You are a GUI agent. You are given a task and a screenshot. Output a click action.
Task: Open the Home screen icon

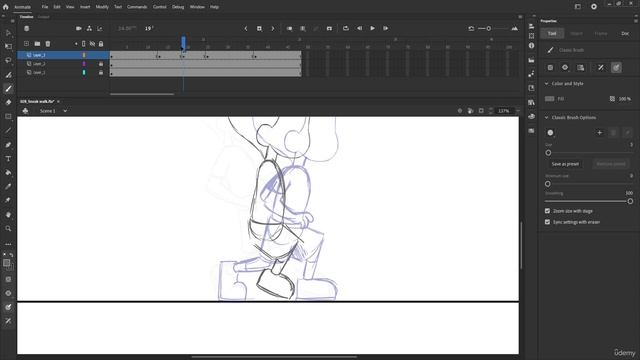click(5, 7)
